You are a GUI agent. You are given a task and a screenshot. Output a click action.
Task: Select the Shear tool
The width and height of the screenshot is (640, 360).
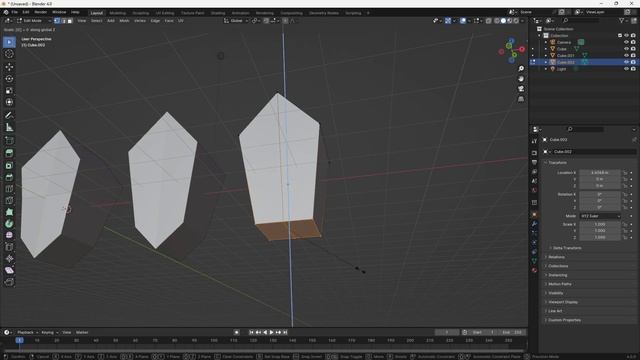click(9, 270)
